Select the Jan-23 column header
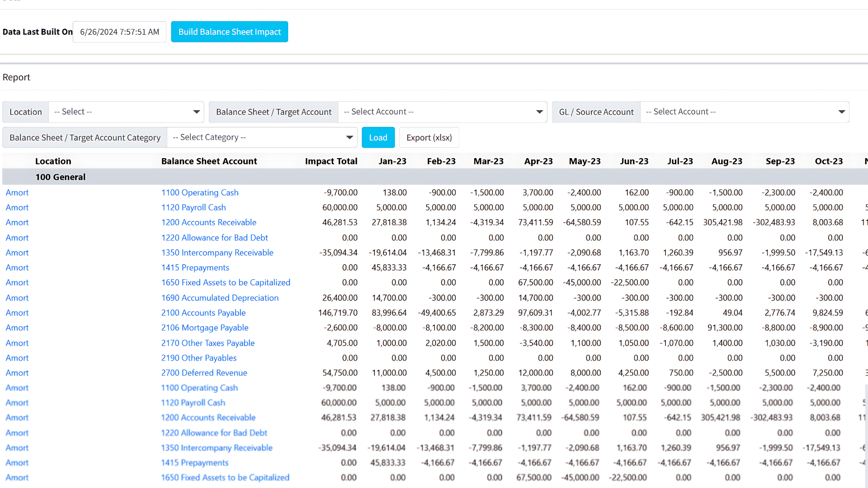Image resolution: width=868 pixels, height=488 pixels. (x=392, y=161)
